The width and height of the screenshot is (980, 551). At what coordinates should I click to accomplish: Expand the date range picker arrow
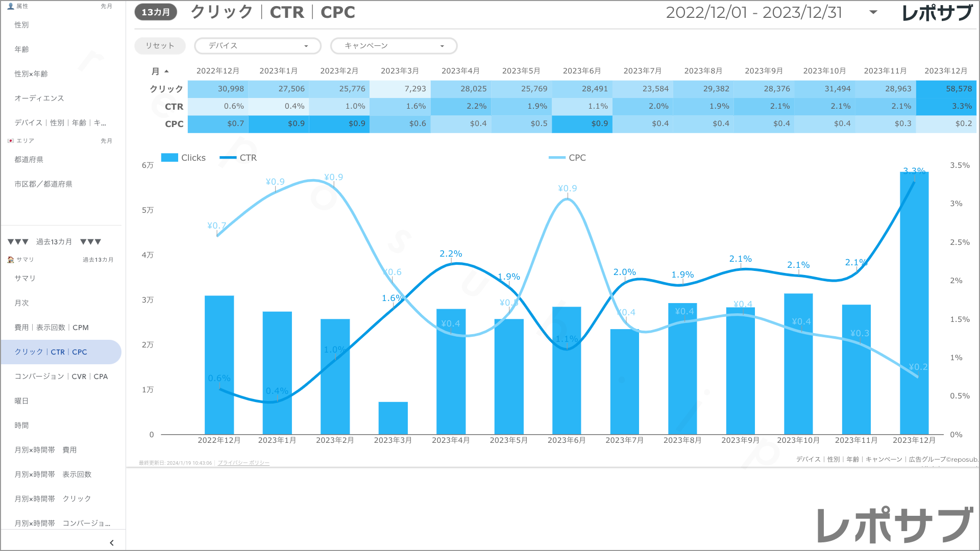(x=873, y=12)
